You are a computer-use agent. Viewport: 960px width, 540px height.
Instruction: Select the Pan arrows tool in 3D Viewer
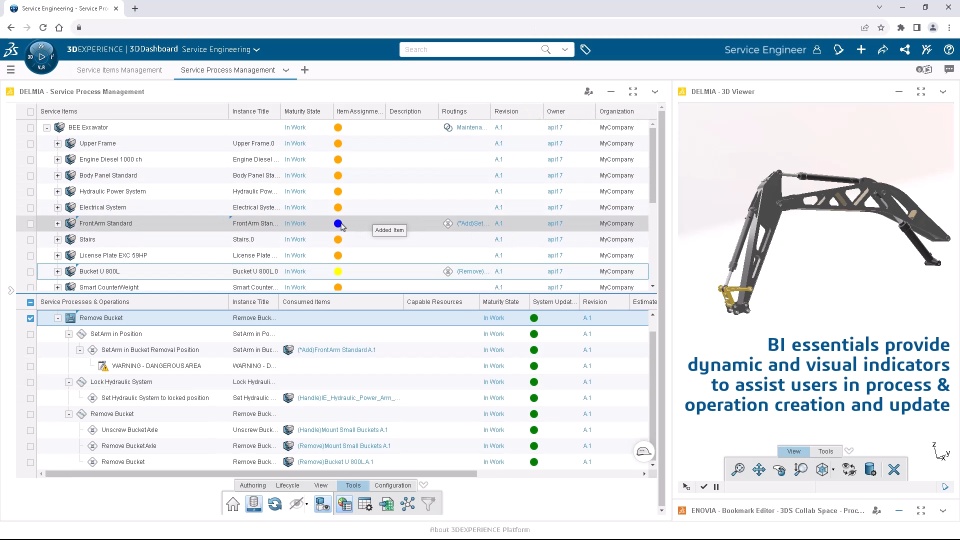click(x=759, y=470)
